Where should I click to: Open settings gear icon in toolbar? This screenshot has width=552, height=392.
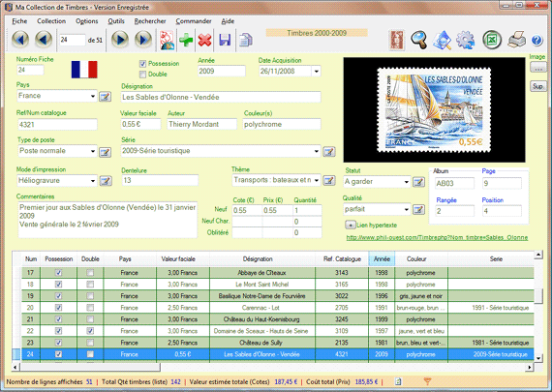point(466,40)
